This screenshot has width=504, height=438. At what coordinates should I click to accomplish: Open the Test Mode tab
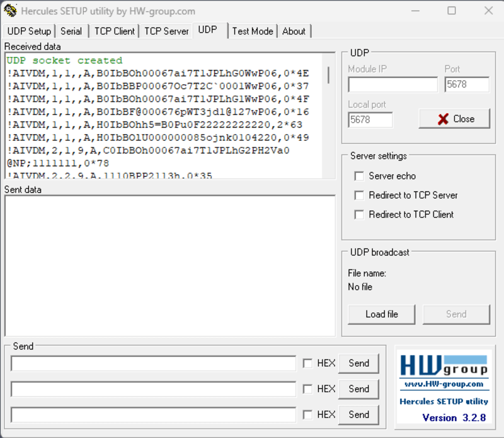253,31
